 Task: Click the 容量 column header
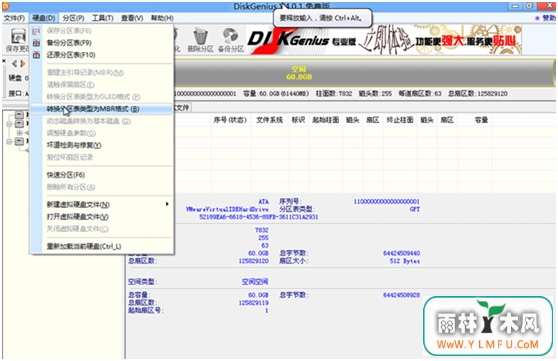point(481,120)
